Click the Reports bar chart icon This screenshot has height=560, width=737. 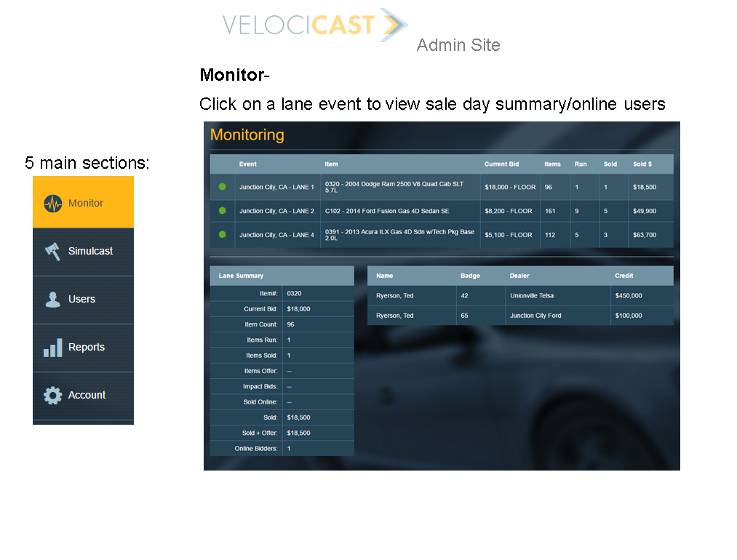click(x=52, y=348)
